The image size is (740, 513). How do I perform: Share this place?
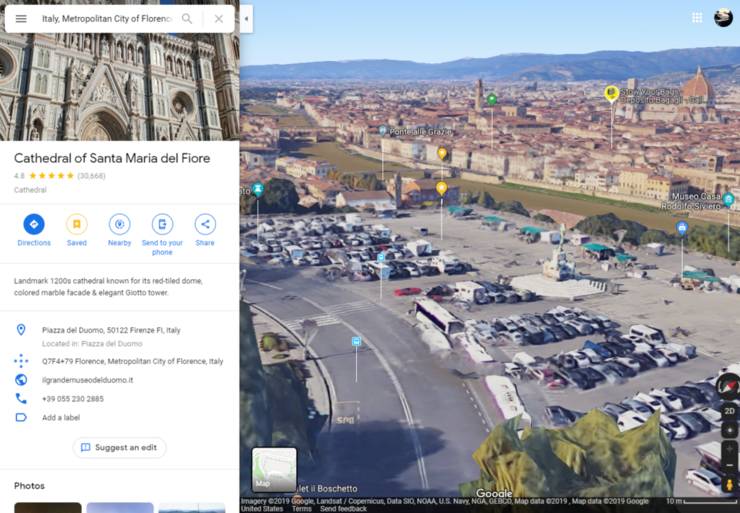point(205,225)
